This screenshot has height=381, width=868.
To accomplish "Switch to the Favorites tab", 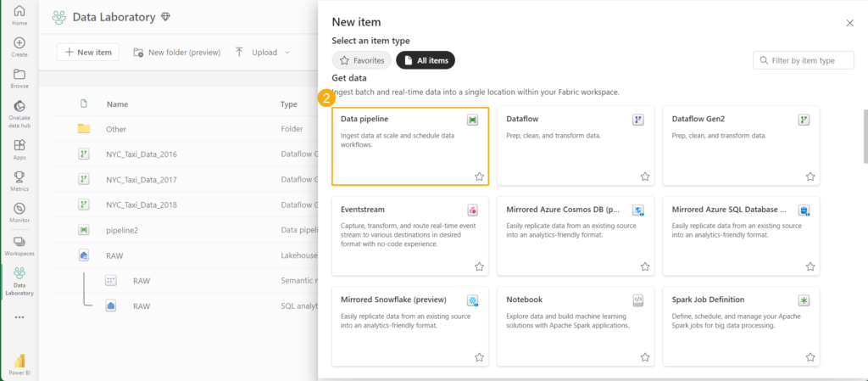I will [x=362, y=60].
